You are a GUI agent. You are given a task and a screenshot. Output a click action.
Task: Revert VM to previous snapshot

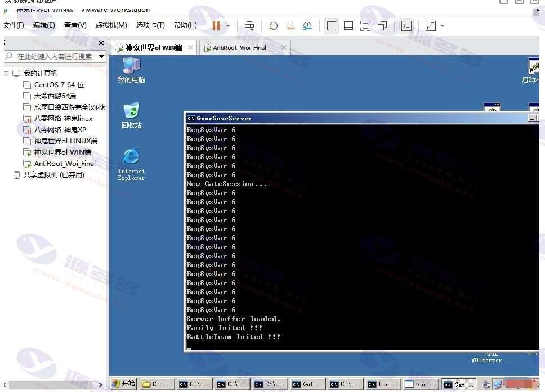coord(291,26)
